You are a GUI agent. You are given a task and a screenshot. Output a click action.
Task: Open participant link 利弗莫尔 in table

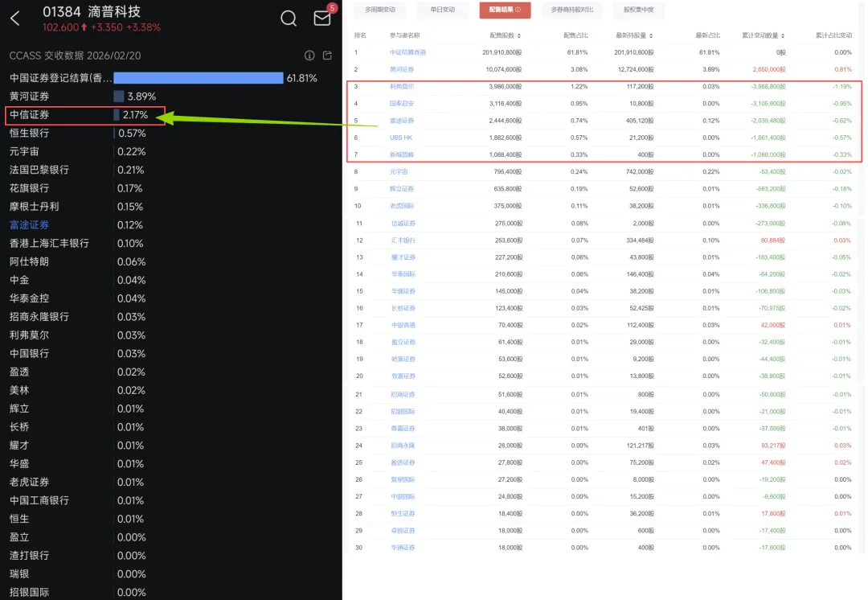[401, 86]
